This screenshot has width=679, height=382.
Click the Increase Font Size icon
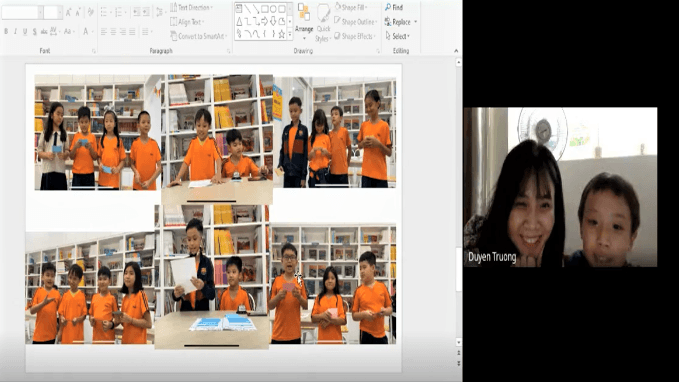[x=68, y=12]
